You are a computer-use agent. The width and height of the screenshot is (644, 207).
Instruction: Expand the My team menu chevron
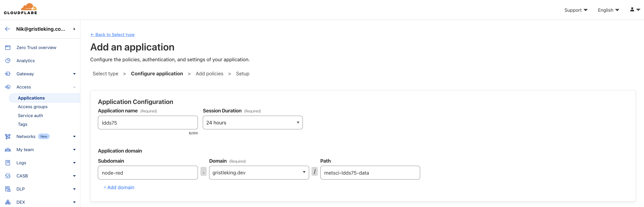click(x=74, y=149)
